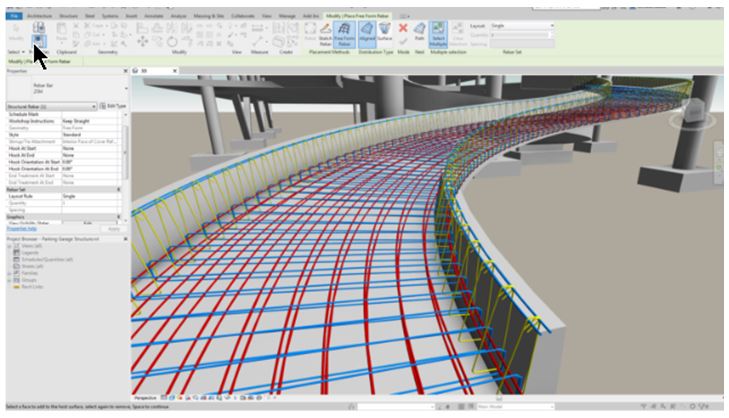Finish edit mode with the green checkmark
Image resolution: width=729 pixels, height=418 pixels.
tap(403, 41)
